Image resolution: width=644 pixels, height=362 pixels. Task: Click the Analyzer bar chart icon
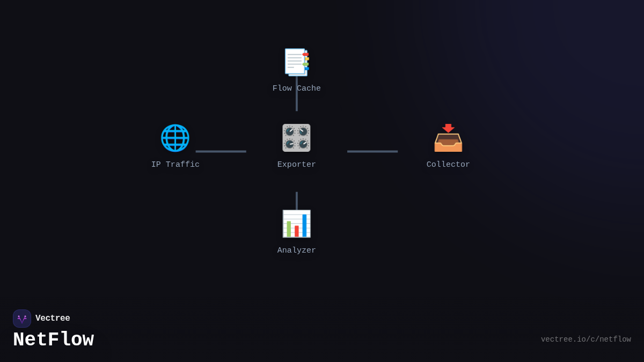coord(296,223)
